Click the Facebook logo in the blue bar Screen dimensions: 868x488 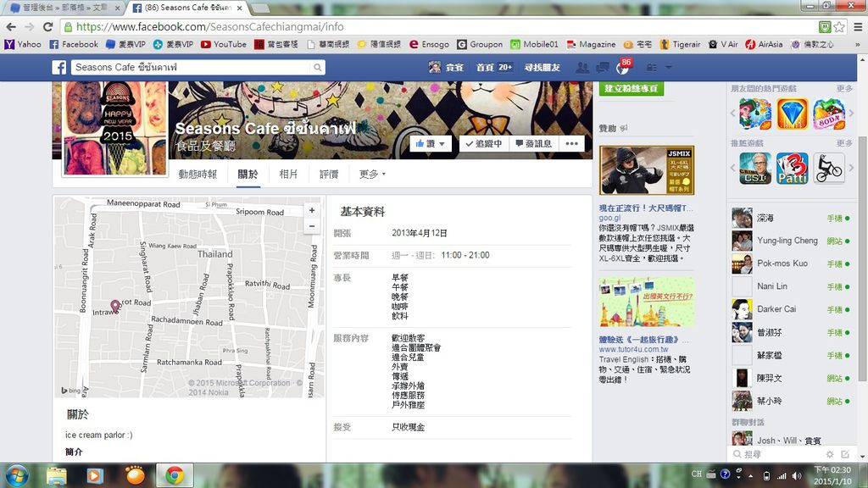pos(59,68)
